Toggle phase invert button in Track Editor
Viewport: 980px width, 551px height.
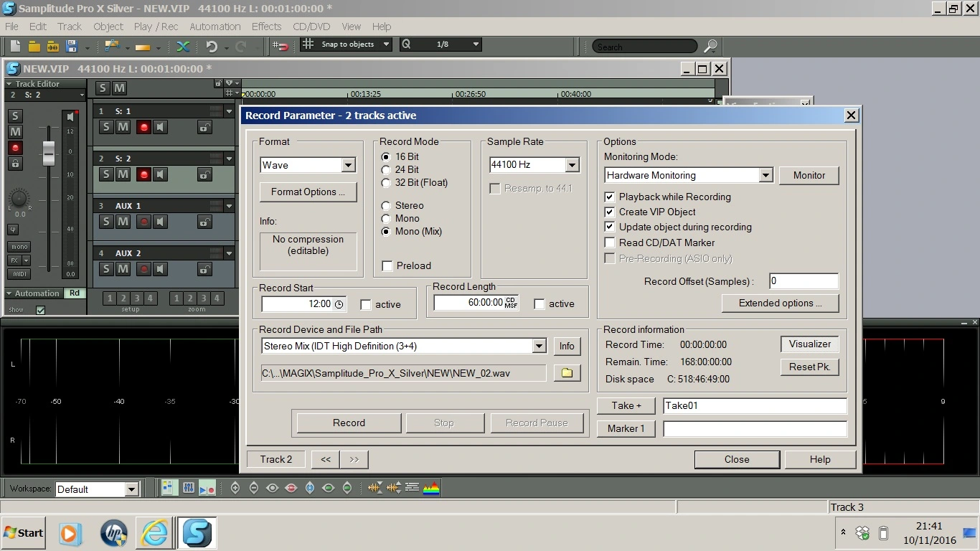click(x=14, y=230)
